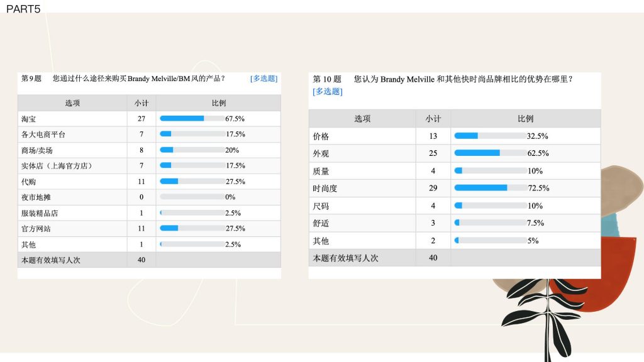Image resolution: width=644 pixels, height=362 pixels.
Task: Select the 质量 option label
Action: [321, 171]
